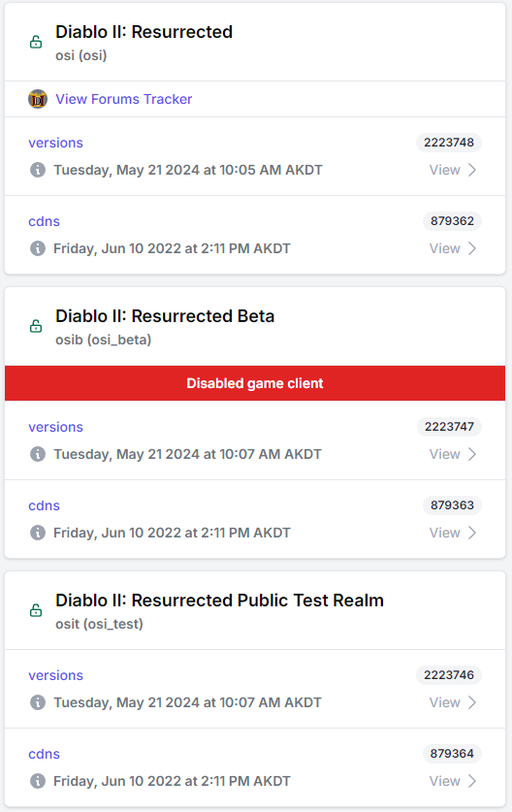
Task: Click the red Disabled game client banner
Action: (255, 383)
